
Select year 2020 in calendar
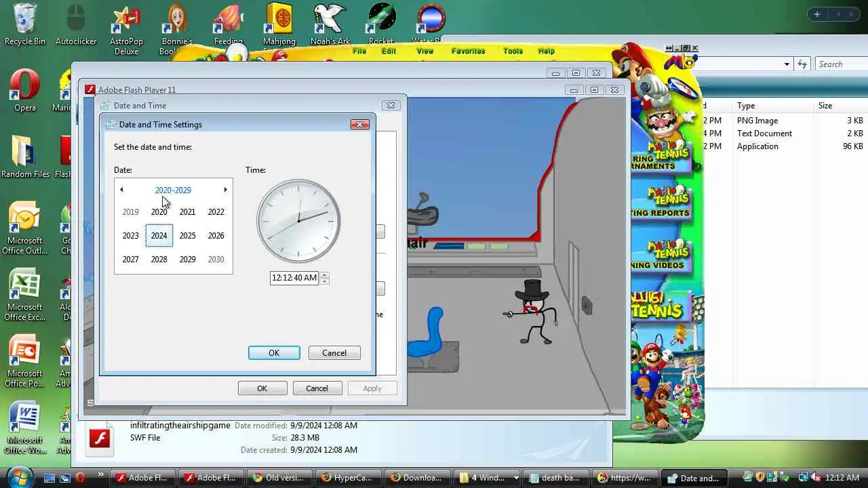[x=159, y=212]
